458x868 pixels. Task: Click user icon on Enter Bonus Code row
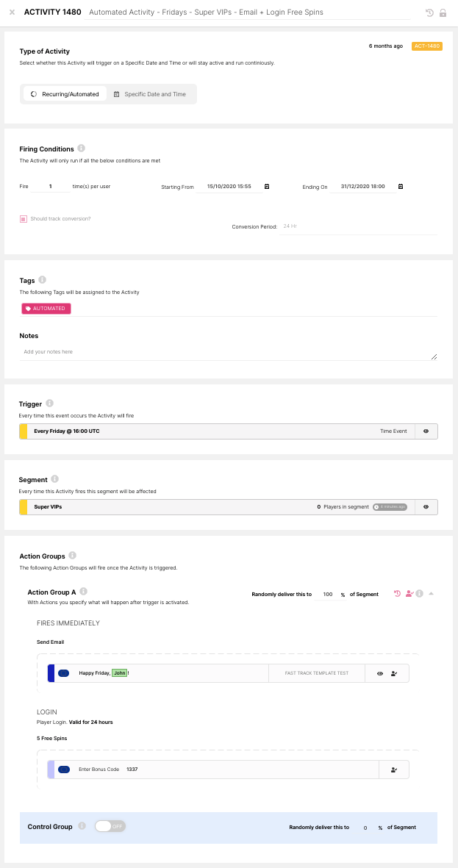pos(394,770)
